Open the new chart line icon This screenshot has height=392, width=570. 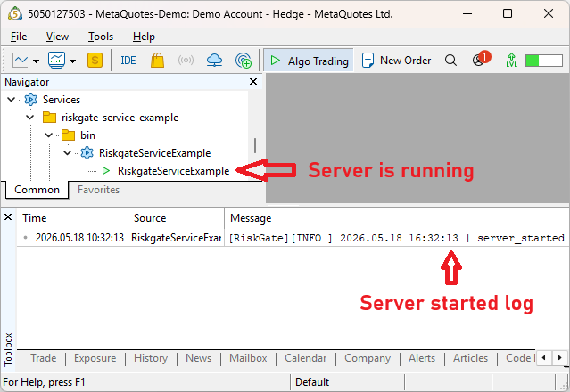pyautogui.click(x=20, y=61)
